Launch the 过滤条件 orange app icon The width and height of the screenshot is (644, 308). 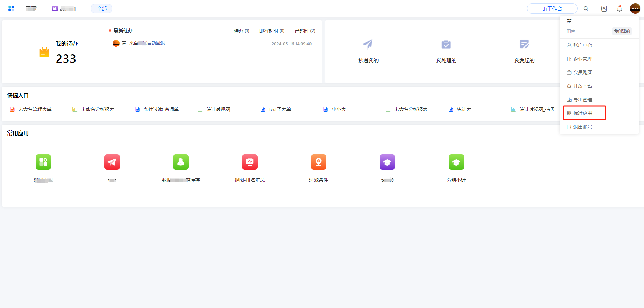click(318, 162)
